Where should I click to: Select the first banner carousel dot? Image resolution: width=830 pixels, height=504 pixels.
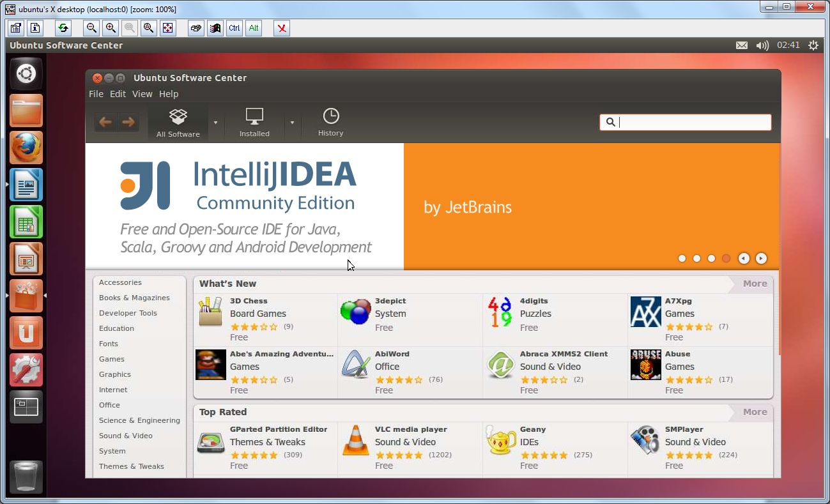pyautogui.click(x=682, y=259)
